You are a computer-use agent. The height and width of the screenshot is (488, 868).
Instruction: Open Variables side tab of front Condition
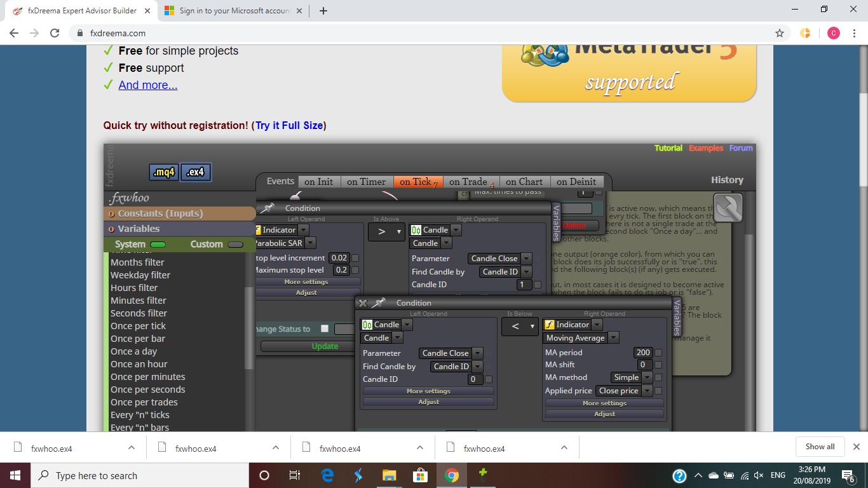coord(677,316)
